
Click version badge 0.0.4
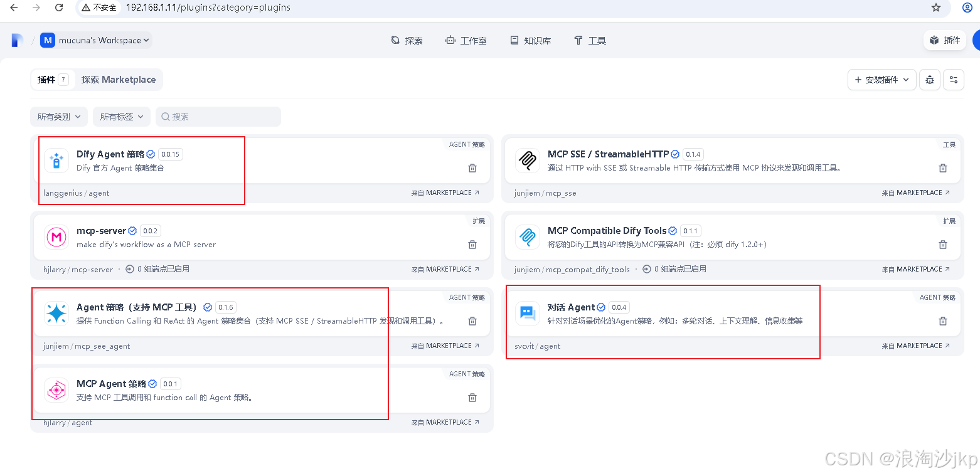[619, 307]
